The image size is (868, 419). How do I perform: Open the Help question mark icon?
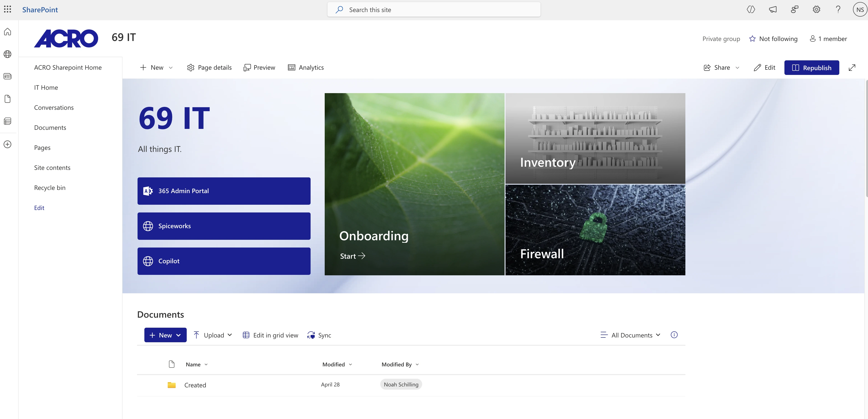(x=838, y=9)
